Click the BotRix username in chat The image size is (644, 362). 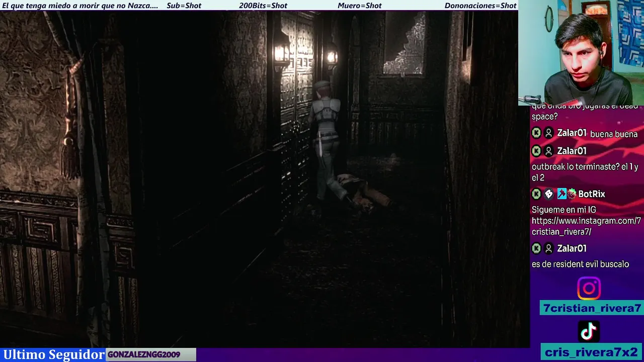(592, 194)
